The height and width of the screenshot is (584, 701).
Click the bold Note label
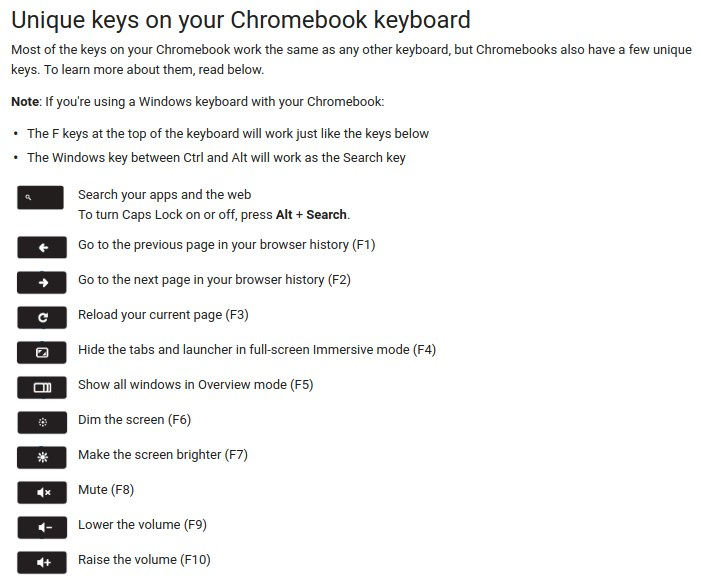pyautogui.click(x=25, y=102)
